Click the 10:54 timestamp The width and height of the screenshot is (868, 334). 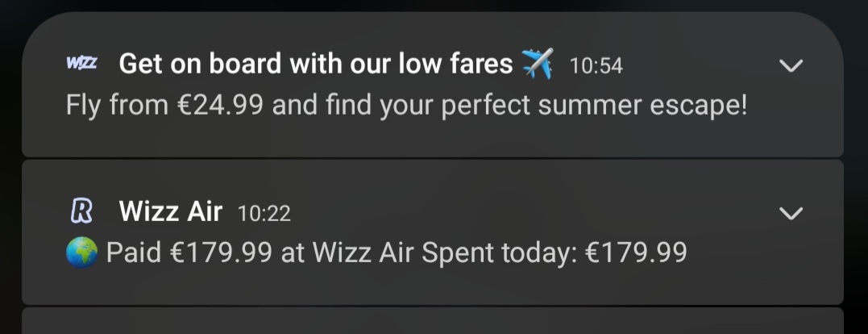coord(596,66)
